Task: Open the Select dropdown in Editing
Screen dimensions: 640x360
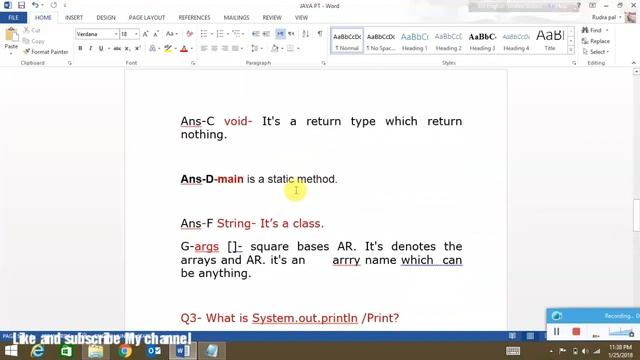Action: coord(596,52)
